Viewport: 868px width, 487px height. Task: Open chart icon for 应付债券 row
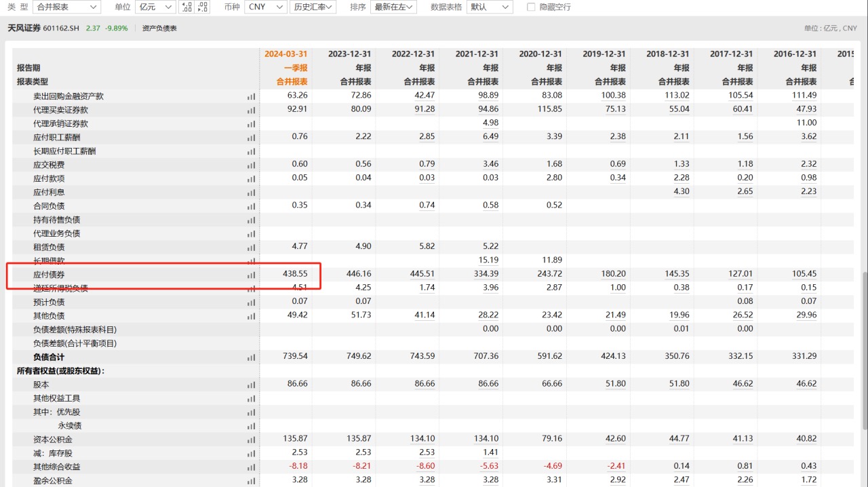pos(252,275)
